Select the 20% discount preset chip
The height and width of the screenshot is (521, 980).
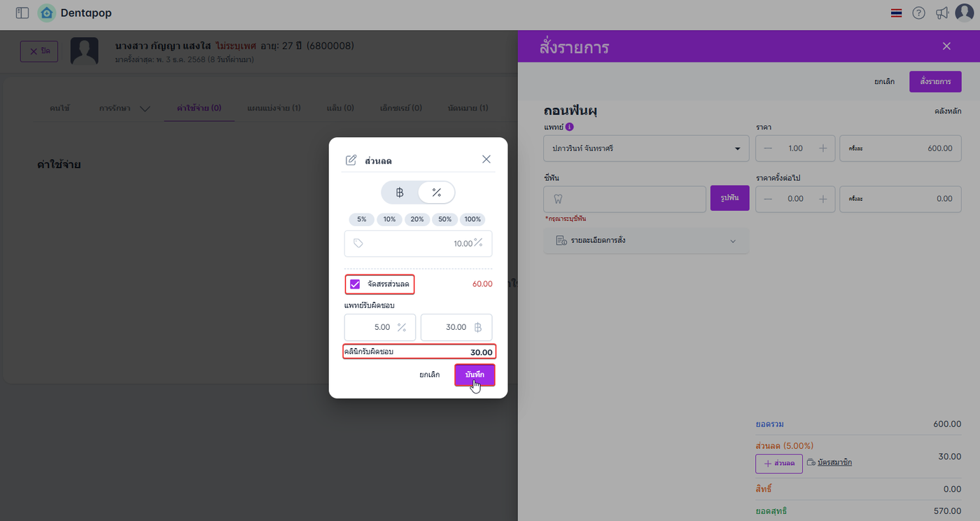click(x=417, y=219)
